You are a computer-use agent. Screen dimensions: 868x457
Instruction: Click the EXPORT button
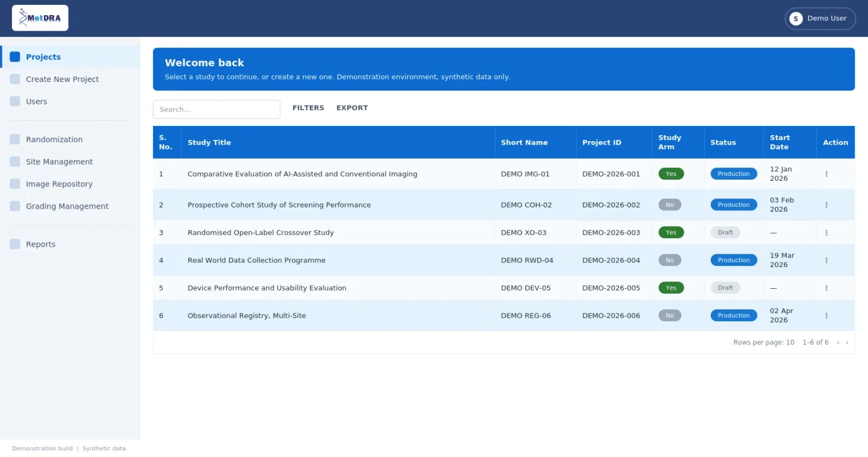(x=352, y=108)
